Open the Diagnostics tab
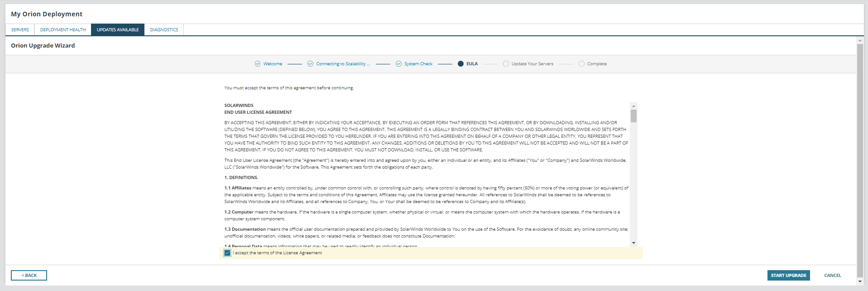 (164, 30)
